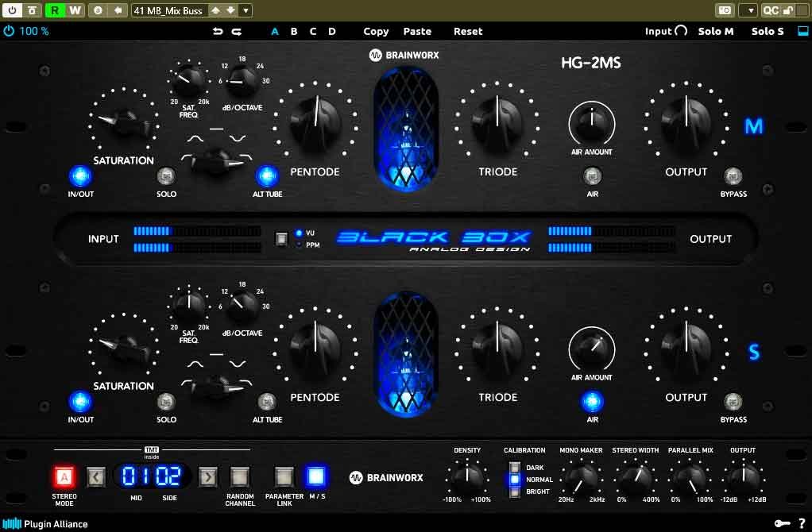Select settings bank B
The width and height of the screenshot is (812, 532).
[294, 32]
